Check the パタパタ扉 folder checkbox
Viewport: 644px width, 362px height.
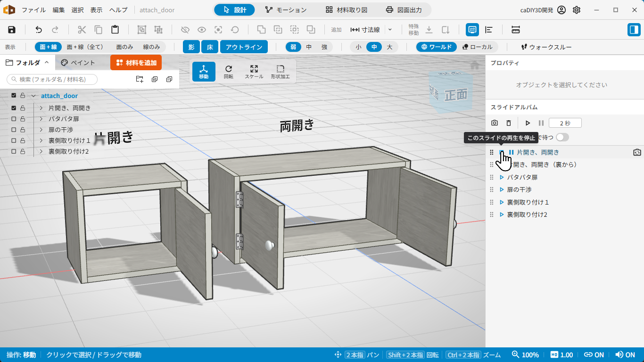14,119
